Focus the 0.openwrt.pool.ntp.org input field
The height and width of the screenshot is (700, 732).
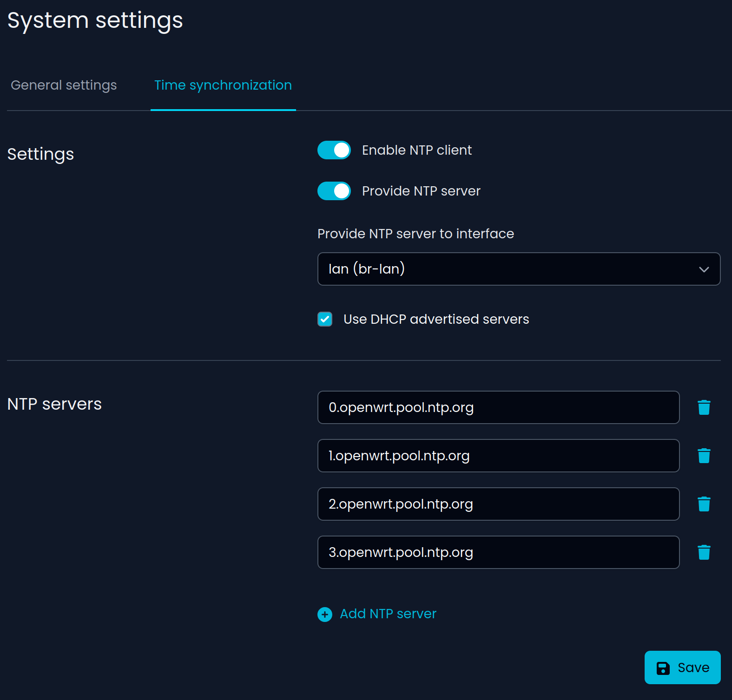coord(498,407)
